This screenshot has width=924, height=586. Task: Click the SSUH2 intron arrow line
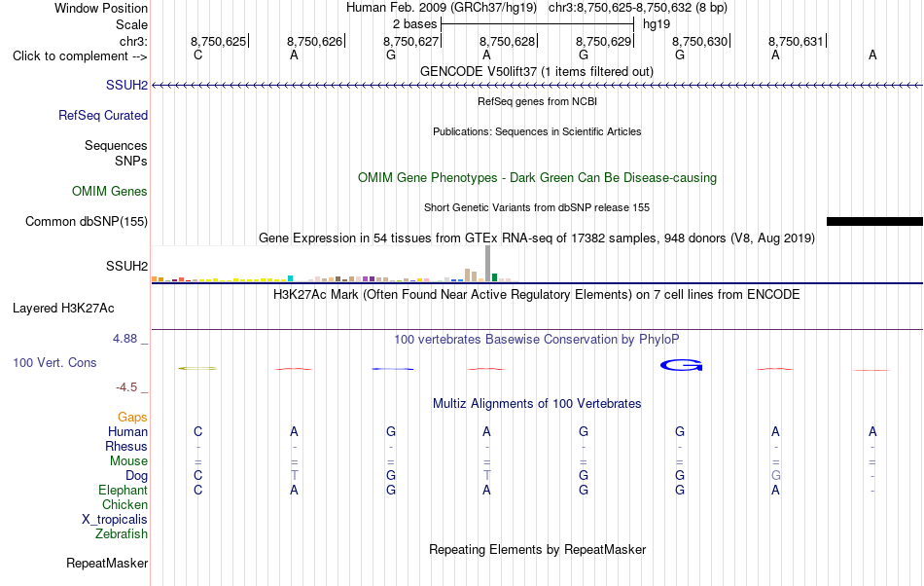(537, 86)
